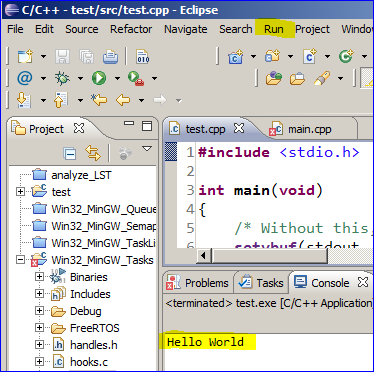Switch to the Tasks tab
The height and width of the screenshot is (372, 374).
pyautogui.click(x=261, y=283)
